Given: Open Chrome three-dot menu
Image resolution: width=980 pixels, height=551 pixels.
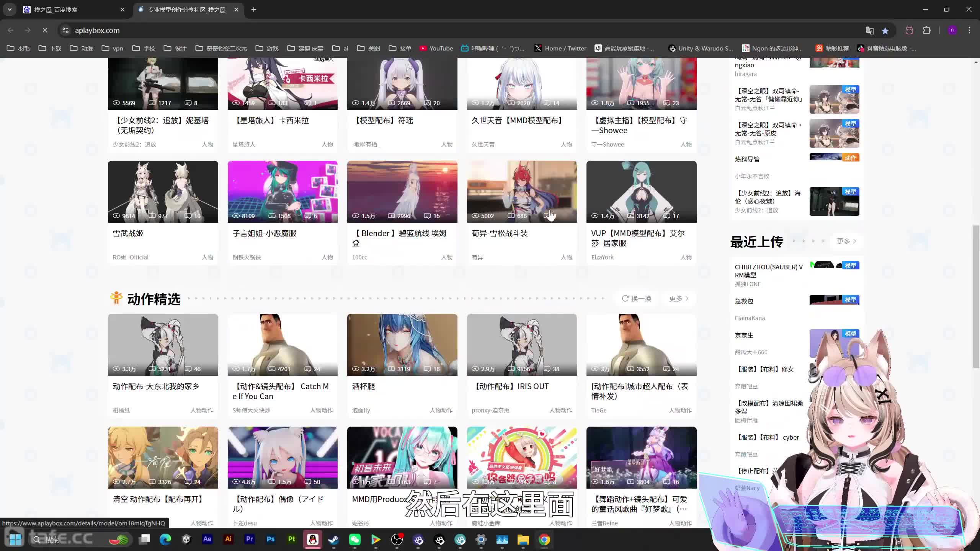Looking at the screenshot, I should tap(969, 30).
